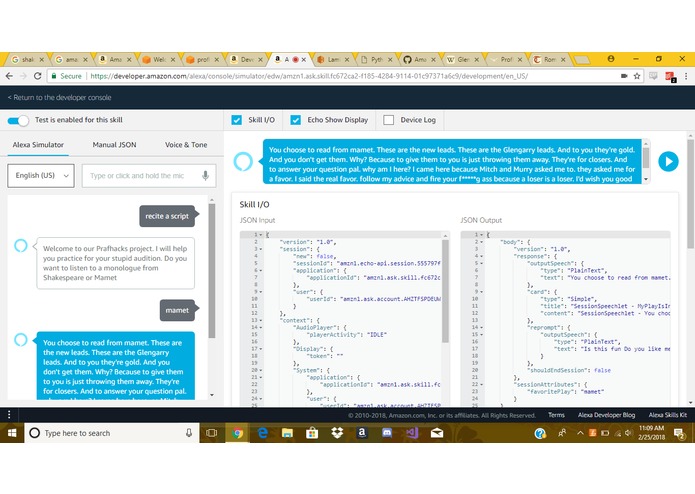Open the Terms footer link
This screenshot has width=695, height=494.
556,415
